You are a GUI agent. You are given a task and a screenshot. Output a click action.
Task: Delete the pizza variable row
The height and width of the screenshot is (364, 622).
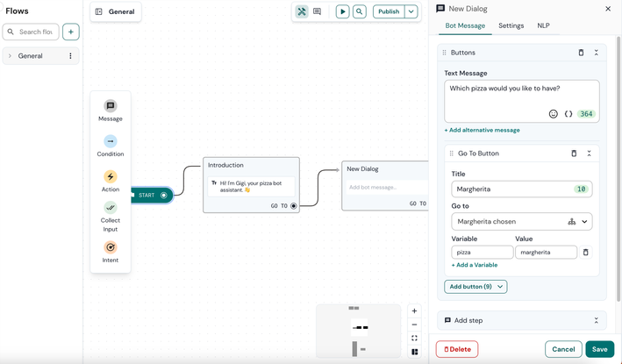(x=586, y=253)
